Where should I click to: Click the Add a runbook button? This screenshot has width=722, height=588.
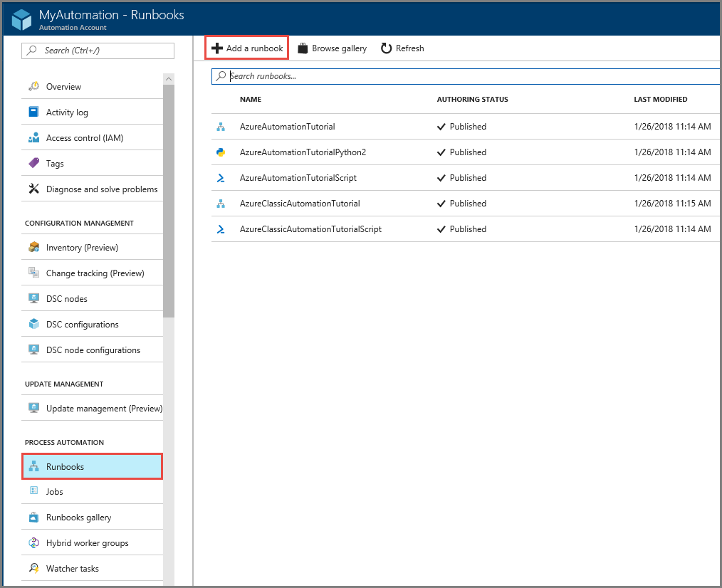(246, 48)
